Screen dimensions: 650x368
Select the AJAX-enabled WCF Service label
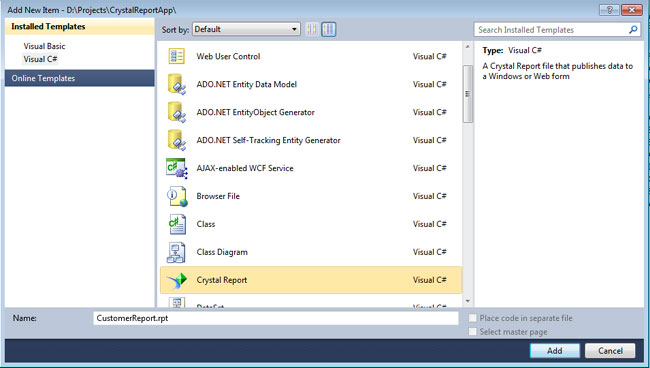click(245, 168)
